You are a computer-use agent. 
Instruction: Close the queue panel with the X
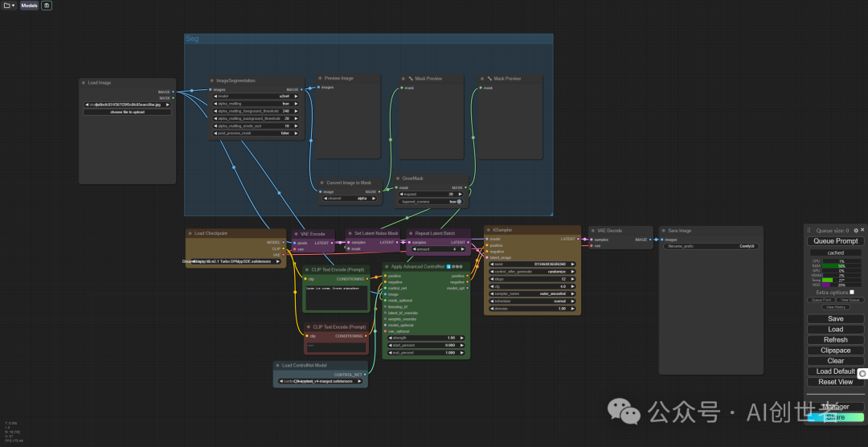(x=864, y=230)
